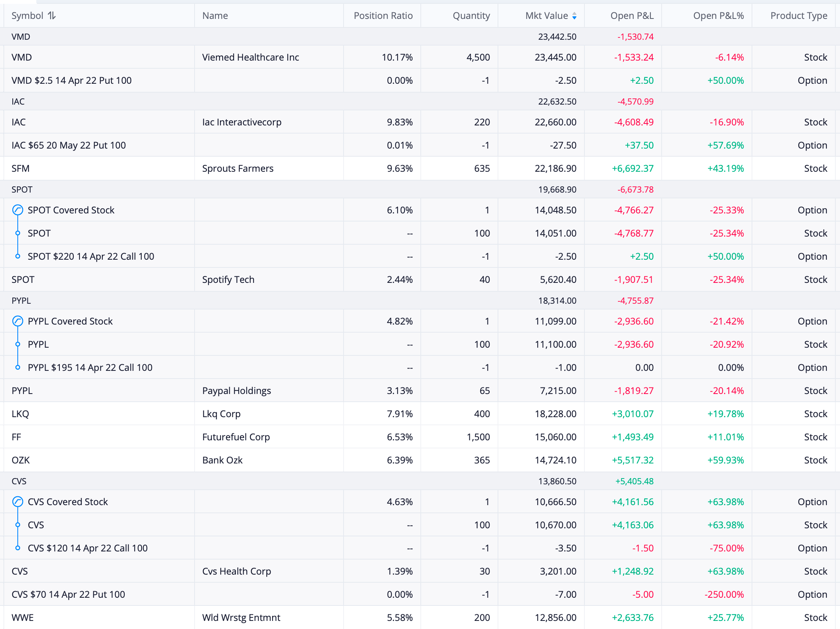Collapse the CVS Covered Stock group icon
This screenshot has width=840, height=629.
[18, 502]
